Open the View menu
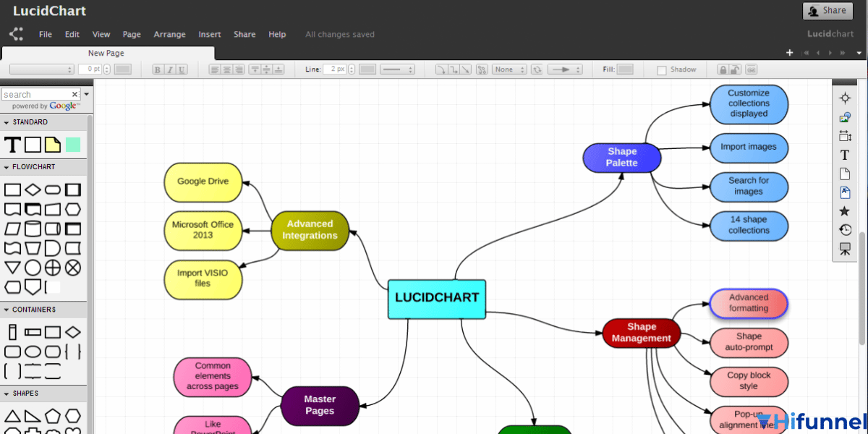Viewport: 868px width, 434px height. pyautogui.click(x=101, y=34)
